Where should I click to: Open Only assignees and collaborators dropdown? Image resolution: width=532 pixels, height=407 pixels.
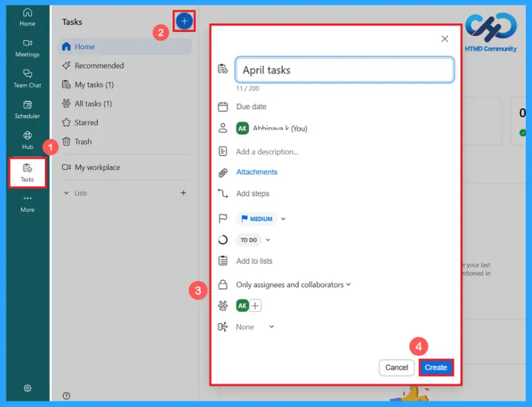click(x=293, y=285)
